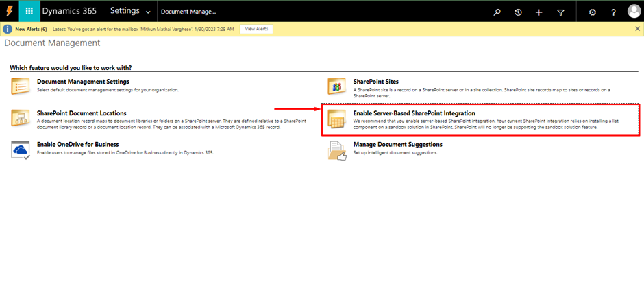Screen dimensions: 644x306
Task: Click the Manage Document Suggestions thumbs-up icon
Action: [337, 150]
